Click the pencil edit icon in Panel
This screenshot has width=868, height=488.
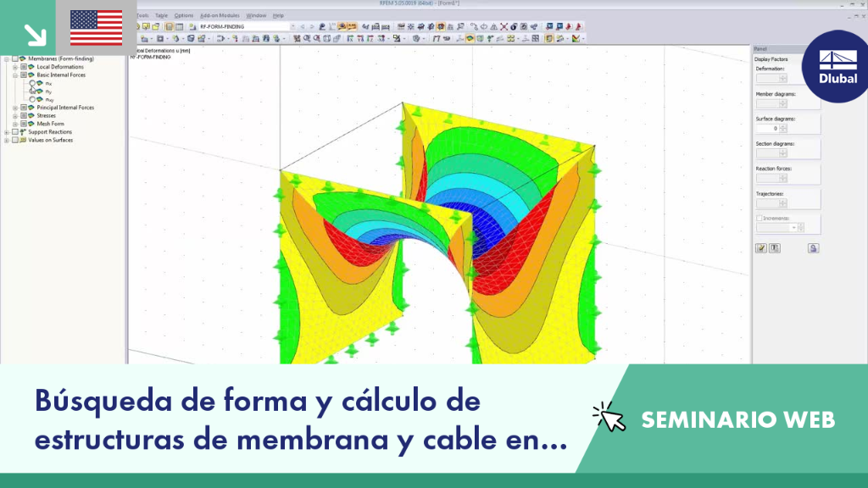(x=761, y=248)
